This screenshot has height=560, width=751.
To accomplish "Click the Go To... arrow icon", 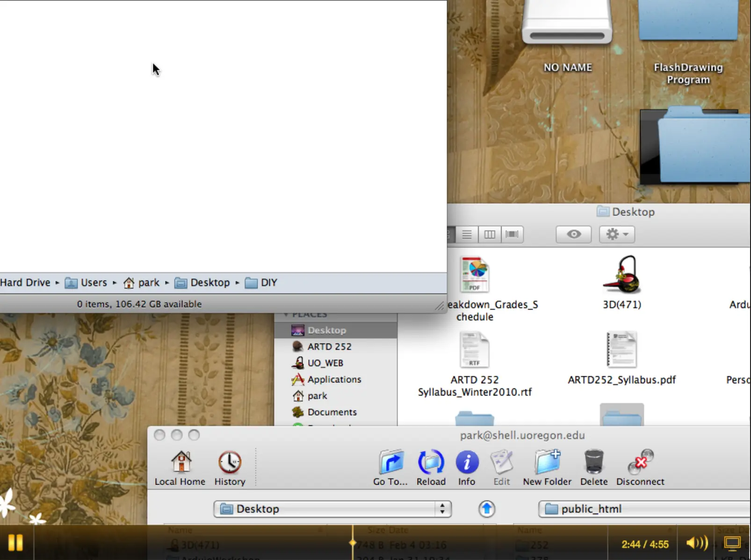I will (x=391, y=461).
